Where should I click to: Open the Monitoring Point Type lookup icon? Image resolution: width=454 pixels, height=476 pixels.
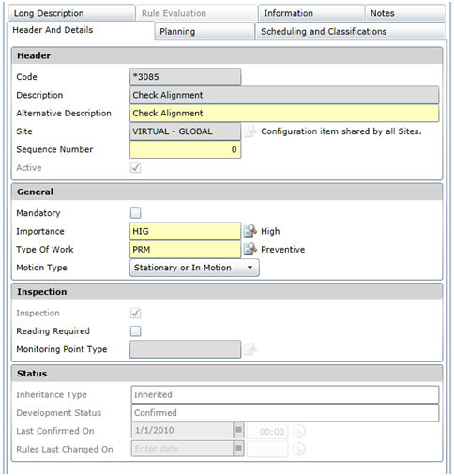[x=250, y=349]
